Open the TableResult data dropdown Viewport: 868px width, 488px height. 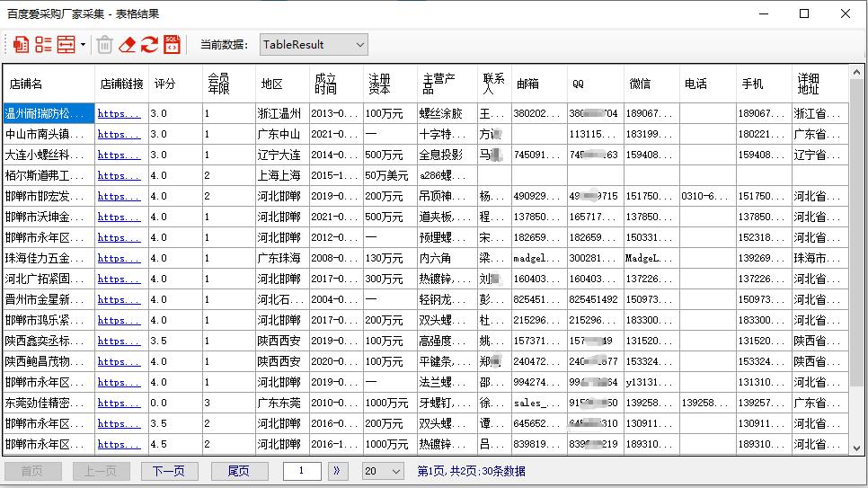(314, 44)
